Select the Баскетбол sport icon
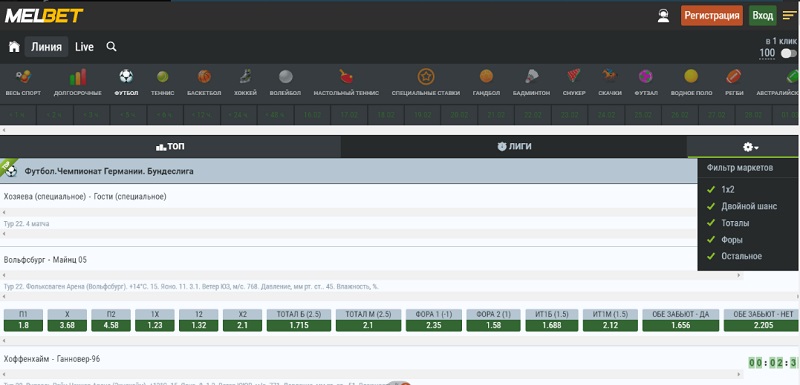The image size is (800, 385). [204, 77]
